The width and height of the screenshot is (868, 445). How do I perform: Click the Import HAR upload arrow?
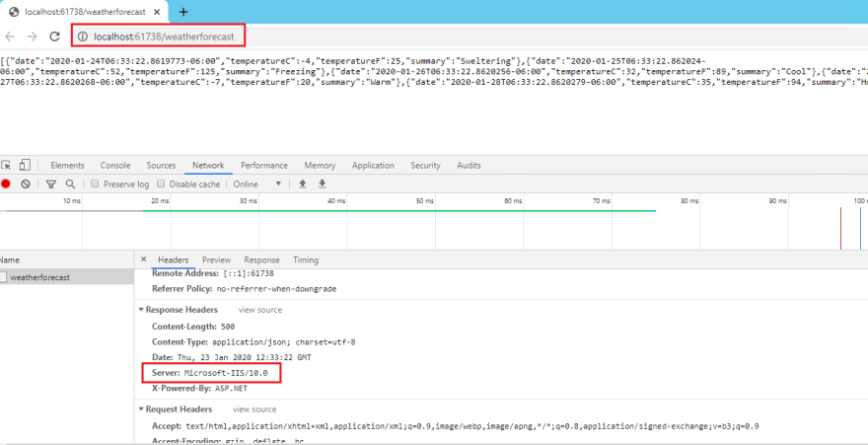coord(303,184)
